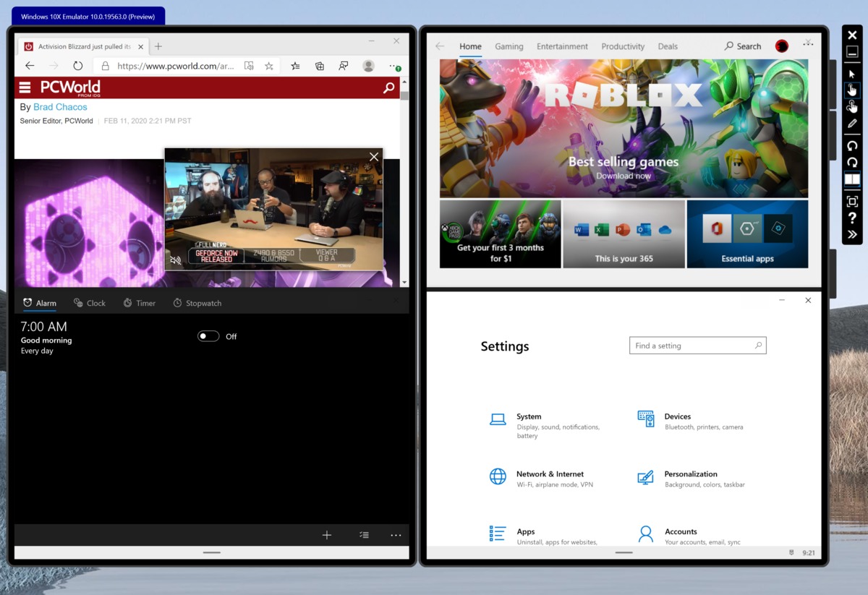The image size is (868, 595).
Task: Select the mouse pointer tool in emulator toolbar
Action: click(852, 74)
